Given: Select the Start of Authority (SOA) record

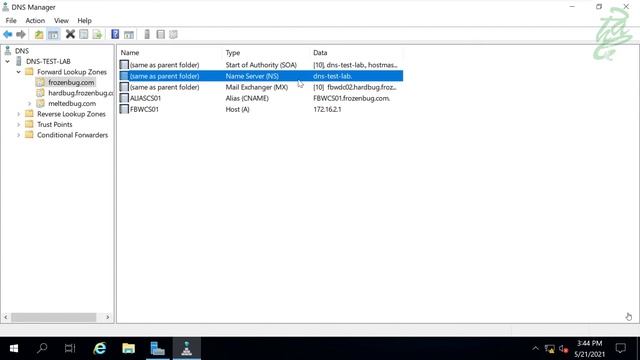Looking at the screenshot, I should click(261, 65).
